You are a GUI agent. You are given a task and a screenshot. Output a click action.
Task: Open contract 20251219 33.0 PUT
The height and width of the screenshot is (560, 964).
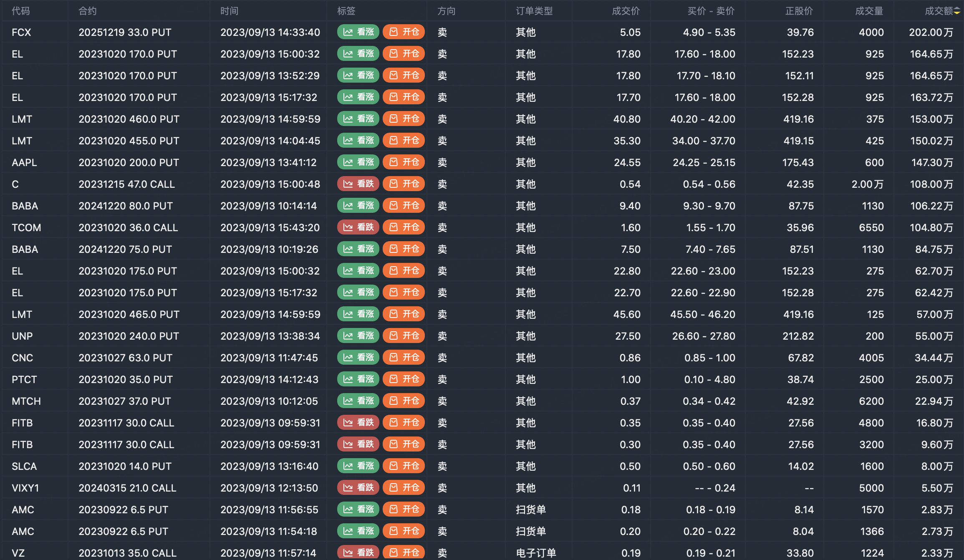[x=125, y=32]
